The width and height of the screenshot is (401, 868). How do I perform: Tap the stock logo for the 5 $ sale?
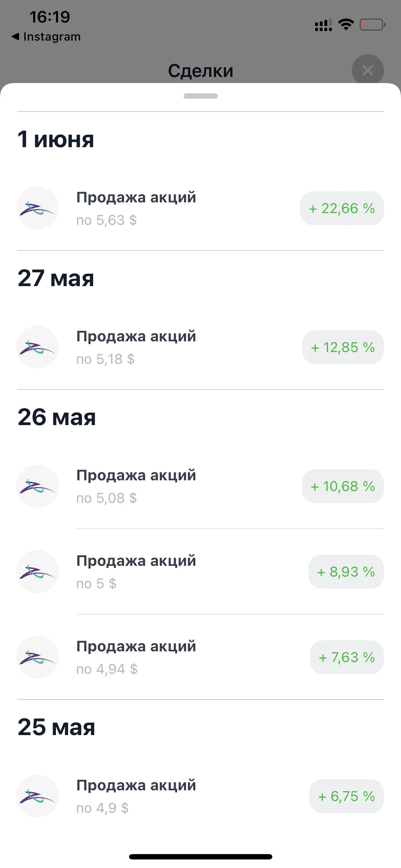click(37, 572)
